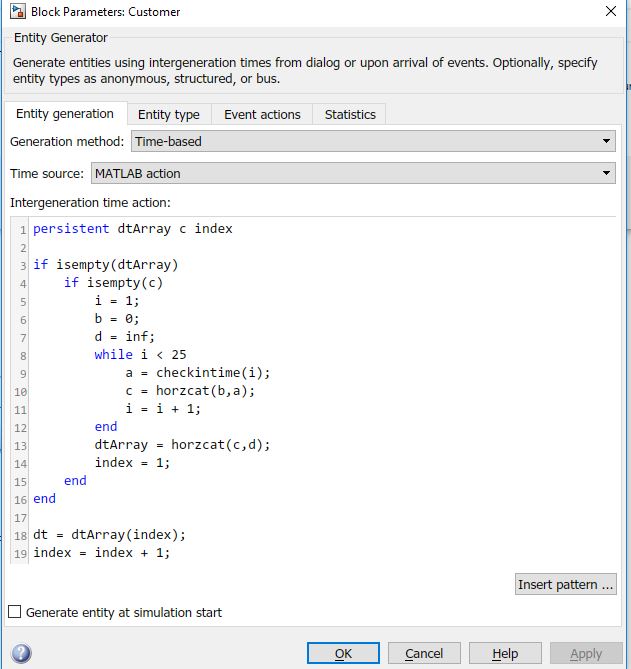
Task: Click the blue help question mark icon
Action: 21,653
